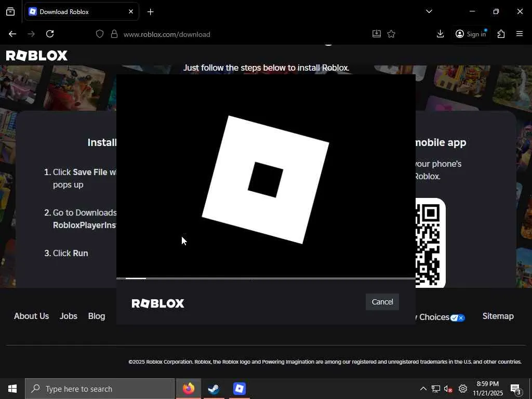The image size is (532, 399).
Task: Open network status tray icon
Action: point(436,389)
